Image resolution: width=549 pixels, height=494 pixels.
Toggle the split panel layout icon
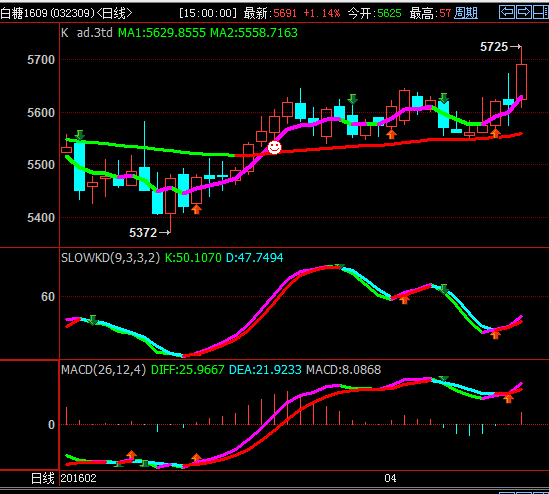[541, 12]
